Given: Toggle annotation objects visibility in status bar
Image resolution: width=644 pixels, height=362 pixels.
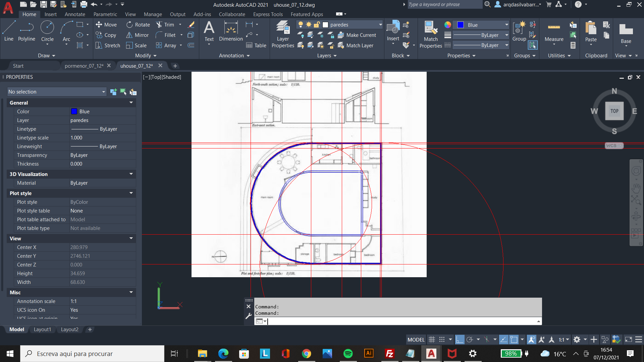Looking at the screenshot, I should (x=531, y=340).
